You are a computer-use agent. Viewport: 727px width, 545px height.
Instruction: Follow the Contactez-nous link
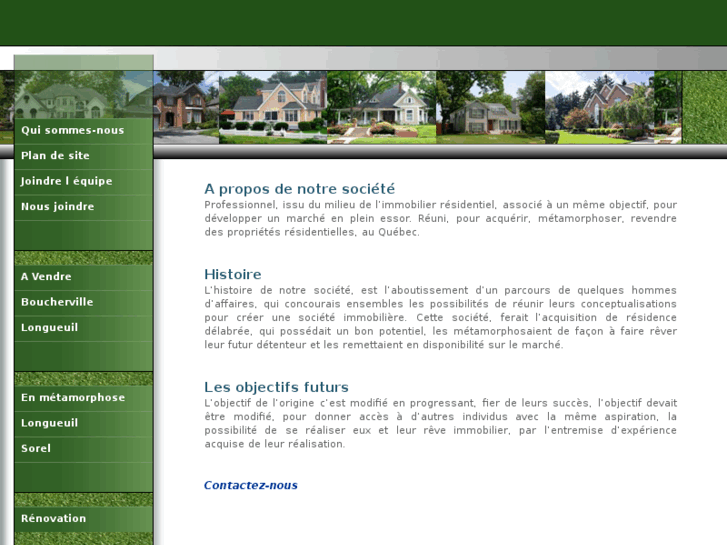click(251, 485)
